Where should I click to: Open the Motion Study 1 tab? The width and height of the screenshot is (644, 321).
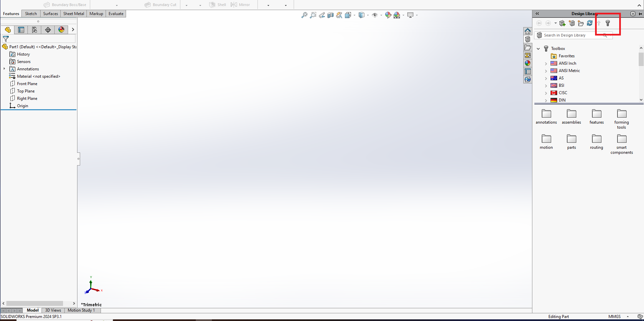81,310
